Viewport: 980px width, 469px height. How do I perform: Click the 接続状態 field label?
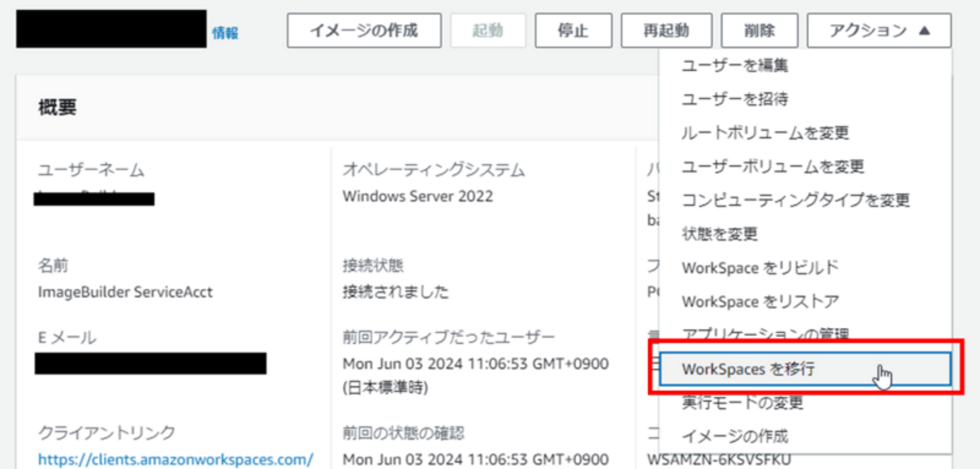tap(373, 265)
